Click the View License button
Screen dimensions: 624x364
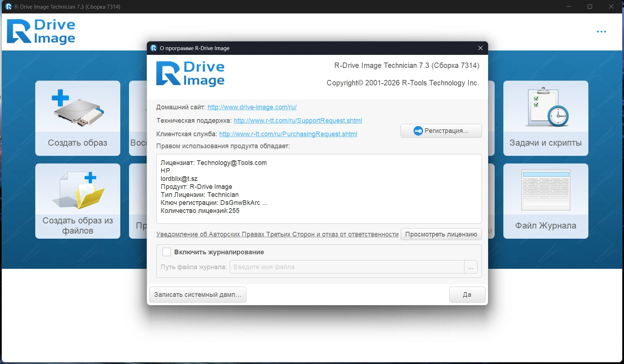441,234
